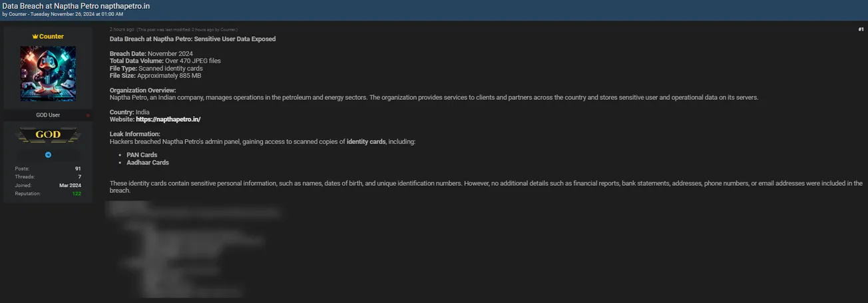Click Counter's avatar image

tap(48, 73)
